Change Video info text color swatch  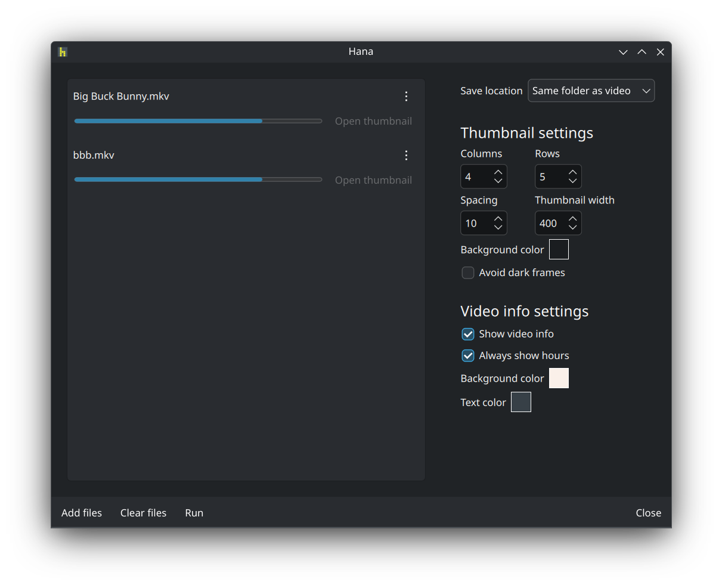click(520, 402)
